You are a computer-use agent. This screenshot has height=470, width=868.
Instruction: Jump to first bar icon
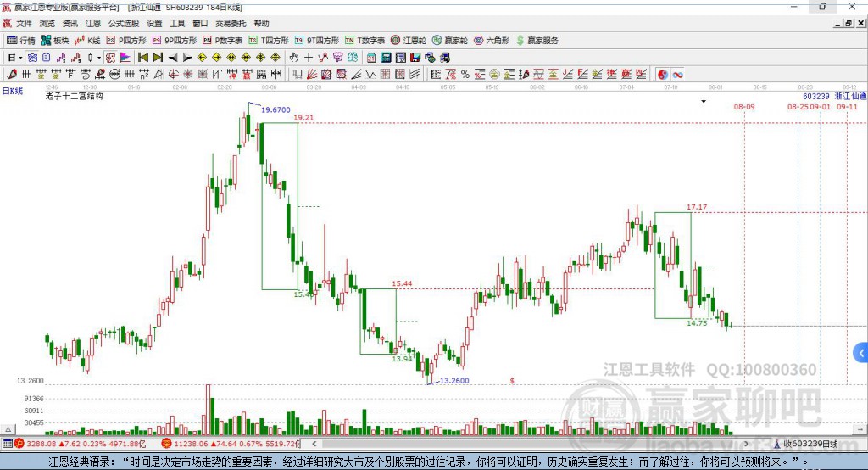[x=142, y=58]
